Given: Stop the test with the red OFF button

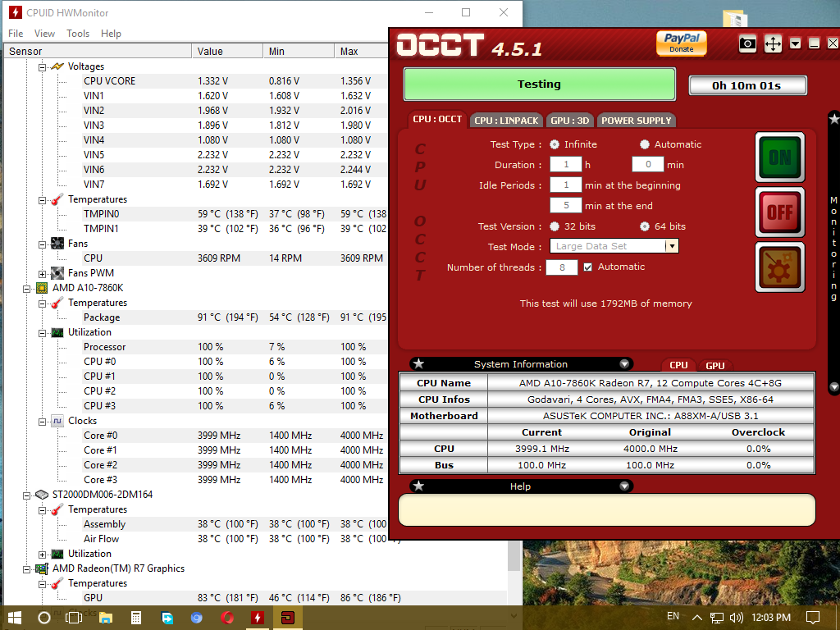Looking at the screenshot, I should point(780,212).
